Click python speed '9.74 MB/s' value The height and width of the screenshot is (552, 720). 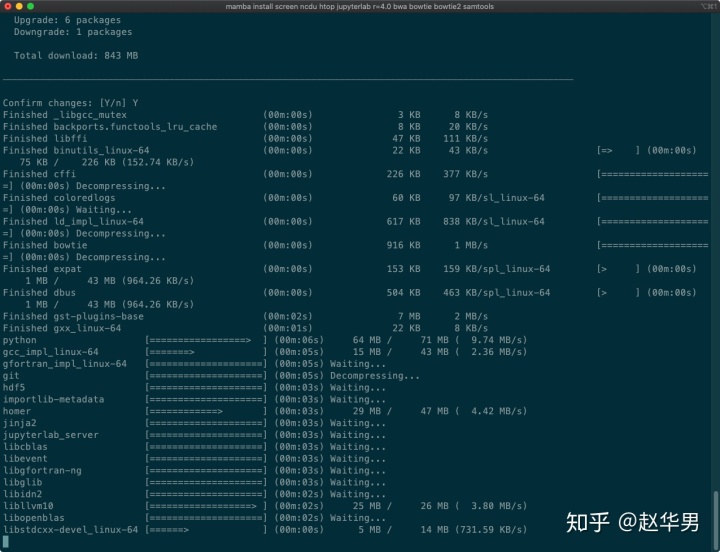tap(496, 340)
